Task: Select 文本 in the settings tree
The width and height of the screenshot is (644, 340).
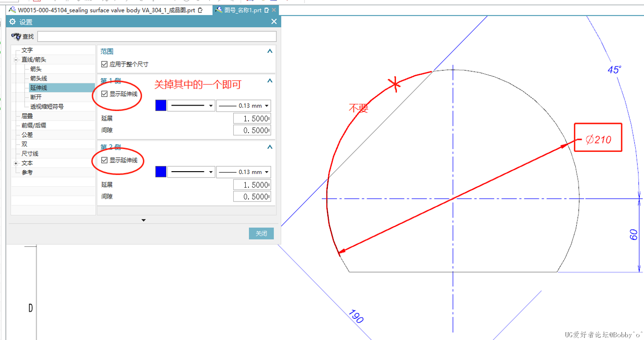Action: click(x=27, y=163)
